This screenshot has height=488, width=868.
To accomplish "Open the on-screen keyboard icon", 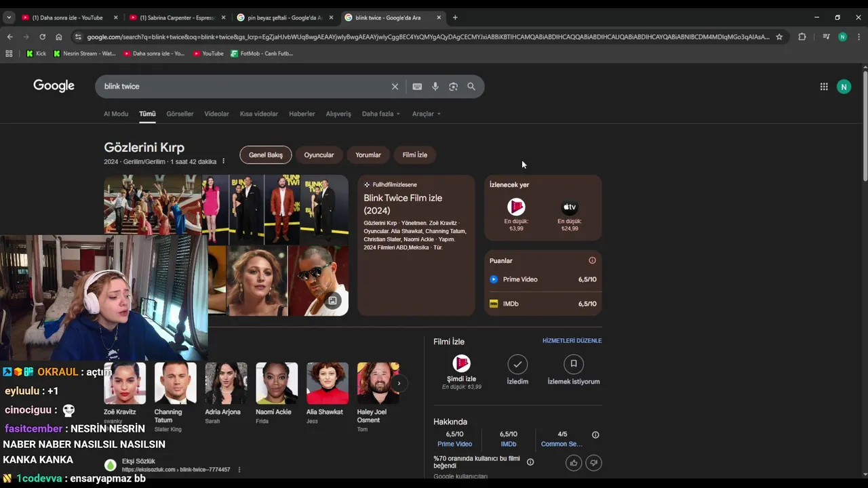I will tap(417, 87).
